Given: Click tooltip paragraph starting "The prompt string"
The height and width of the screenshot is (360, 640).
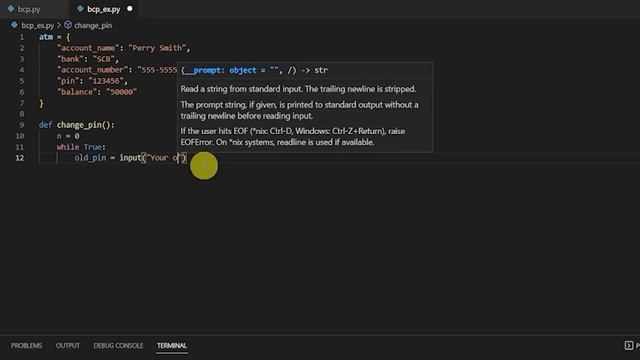Looking at the screenshot, I should [x=299, y=111].
